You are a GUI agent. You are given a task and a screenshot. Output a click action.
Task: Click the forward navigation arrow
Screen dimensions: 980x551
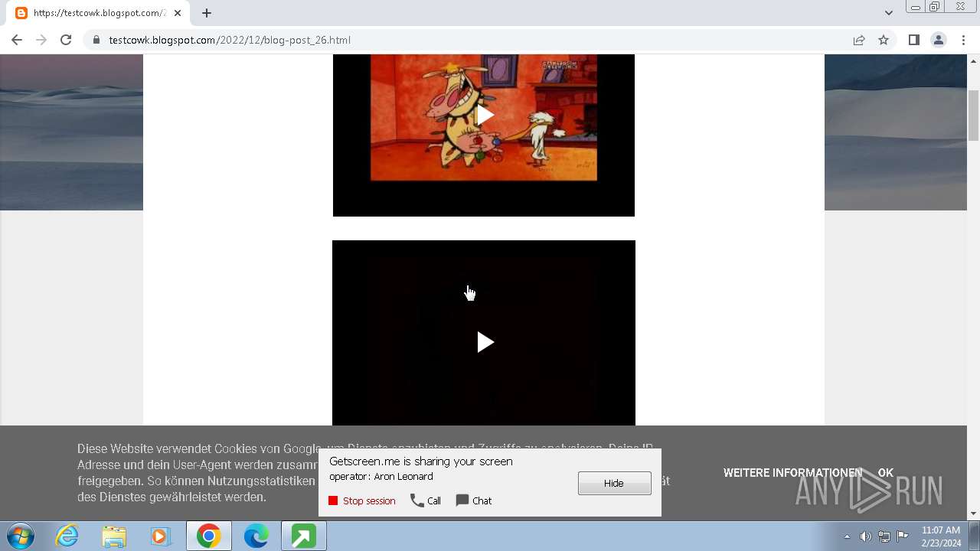tap(41, 40)
